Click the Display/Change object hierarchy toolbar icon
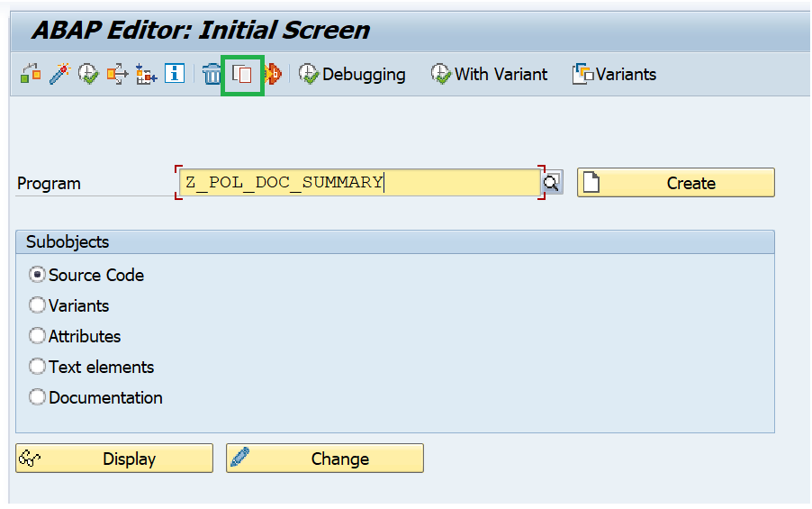 point(31,74)
